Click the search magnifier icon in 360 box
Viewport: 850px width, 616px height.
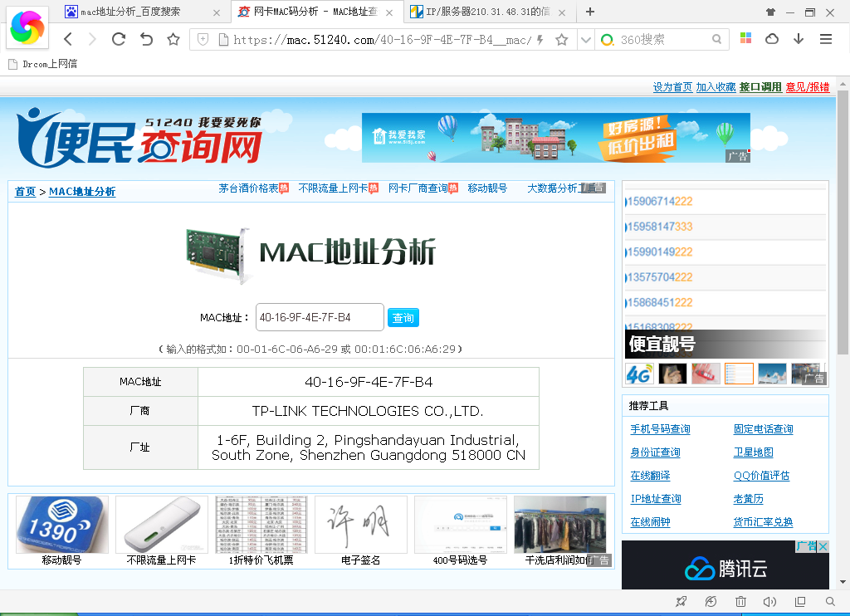[716, 39]
